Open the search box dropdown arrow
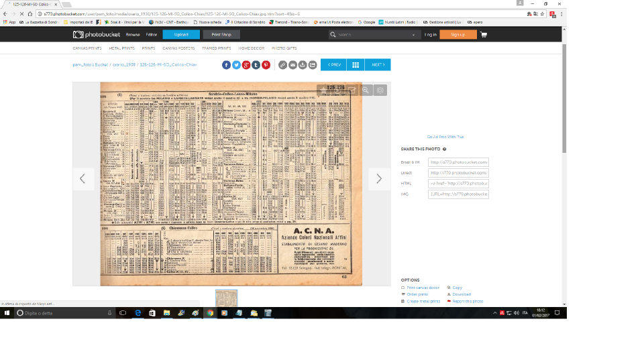 [x=413, y=35]
